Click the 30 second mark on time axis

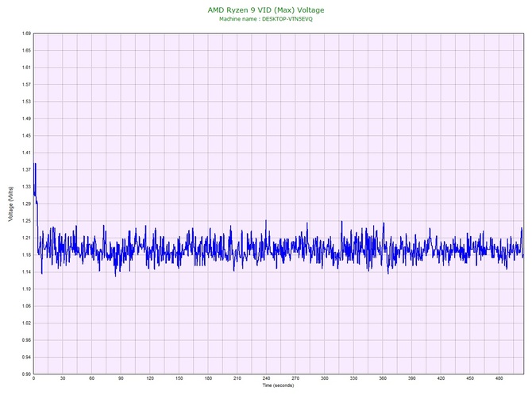pos(63,379)
